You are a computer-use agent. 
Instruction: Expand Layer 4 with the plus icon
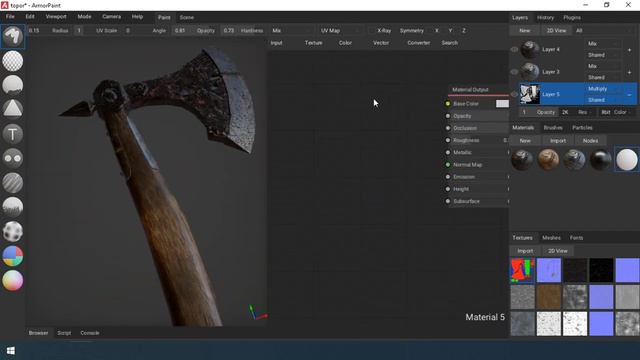[629, 50]
